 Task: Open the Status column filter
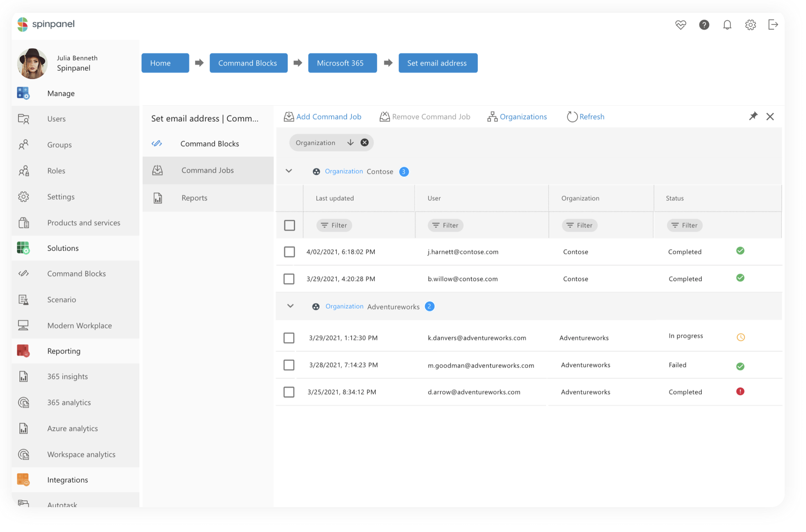(684, 225)
